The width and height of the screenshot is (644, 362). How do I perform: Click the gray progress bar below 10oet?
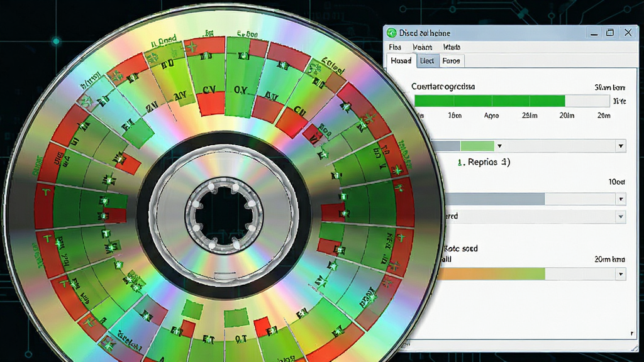[495, 199]
